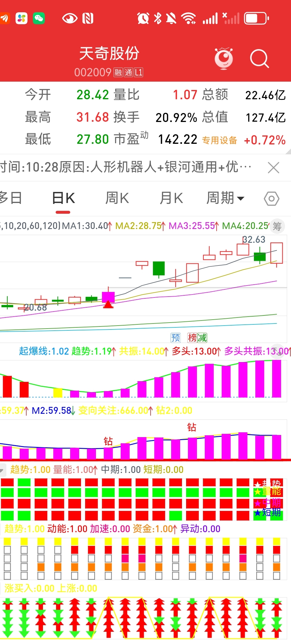Image resolution: width=291 pixels, height=644 pixels.
Task: Open chart settings hexagon icon
Action: pos(272,199)
